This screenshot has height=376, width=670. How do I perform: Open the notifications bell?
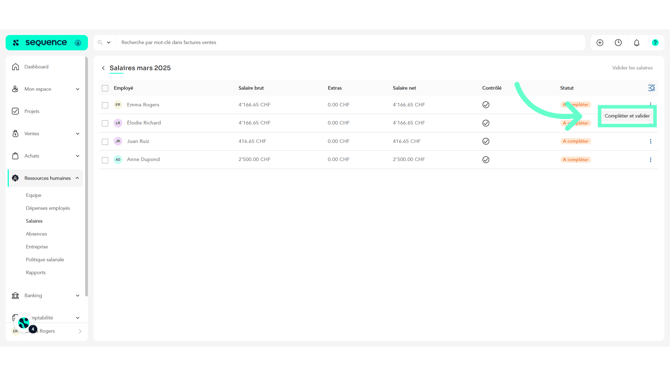tap(637, 42)
